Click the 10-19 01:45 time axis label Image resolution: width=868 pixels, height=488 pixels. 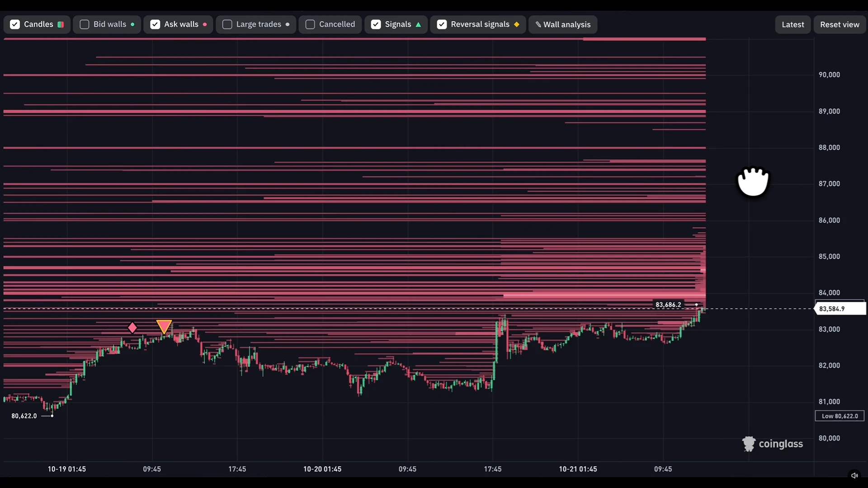click(x=67, y=469)
